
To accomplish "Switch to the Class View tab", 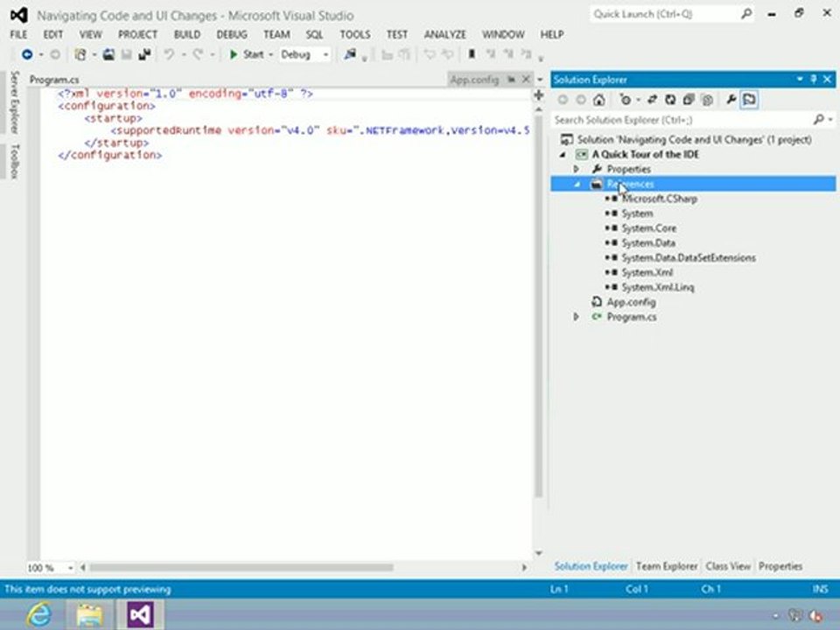I will [x=727, y=566].
